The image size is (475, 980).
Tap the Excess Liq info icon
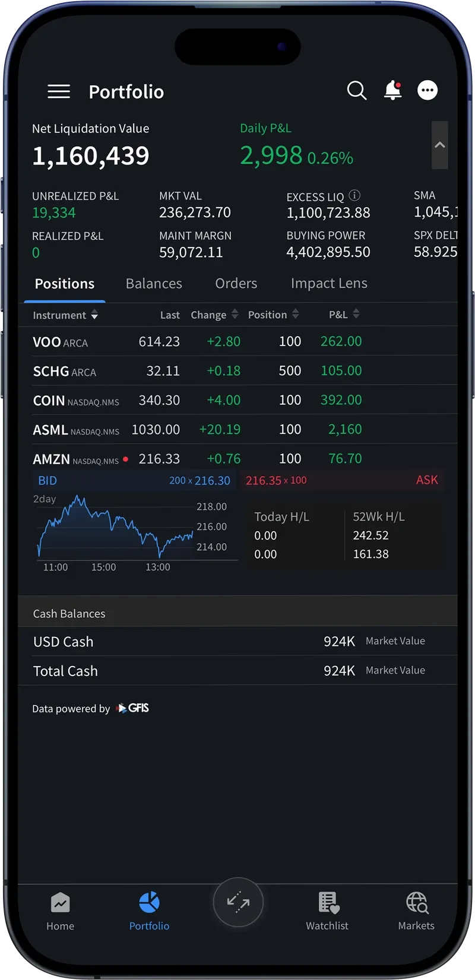354,195
